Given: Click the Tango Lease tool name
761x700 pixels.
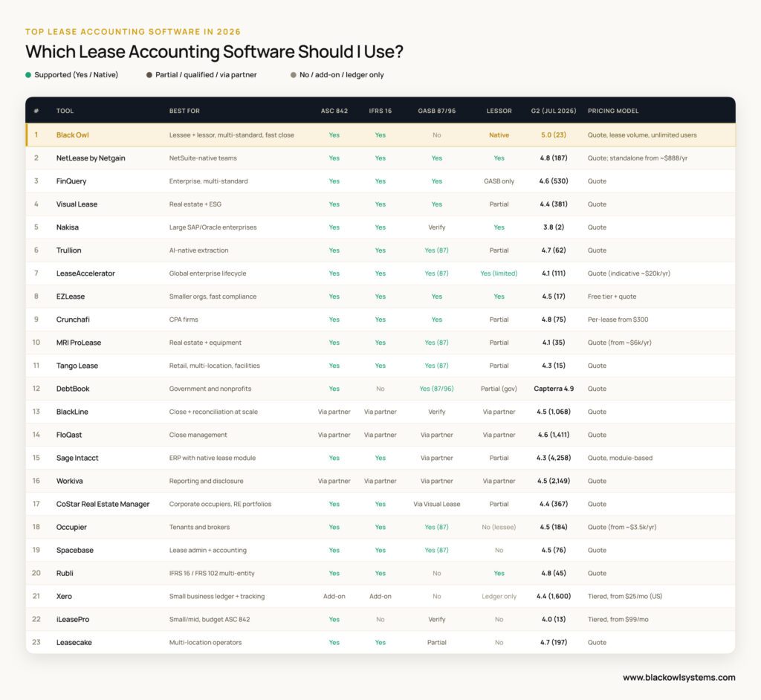Looking at the screenshot, I should tap(77, 366).
